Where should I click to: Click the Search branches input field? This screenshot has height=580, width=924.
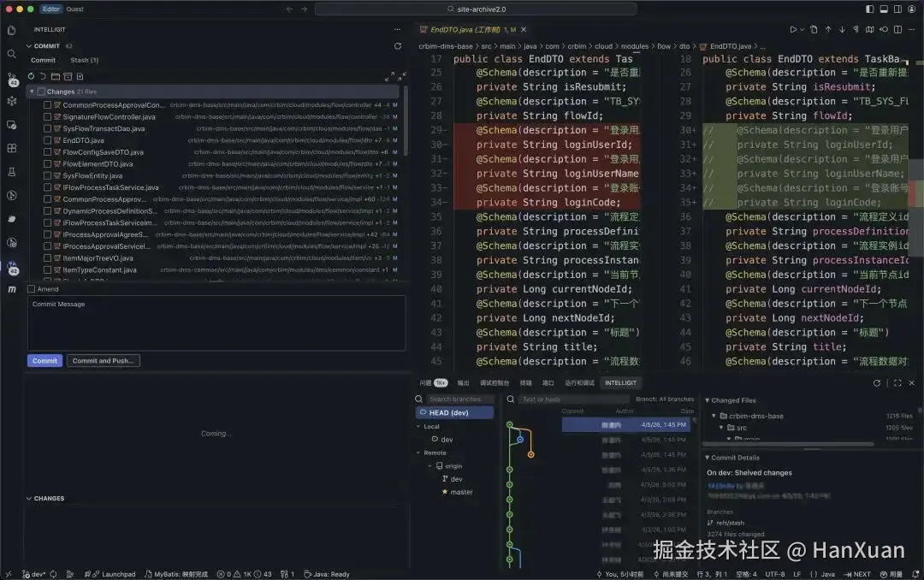point(461,399)
